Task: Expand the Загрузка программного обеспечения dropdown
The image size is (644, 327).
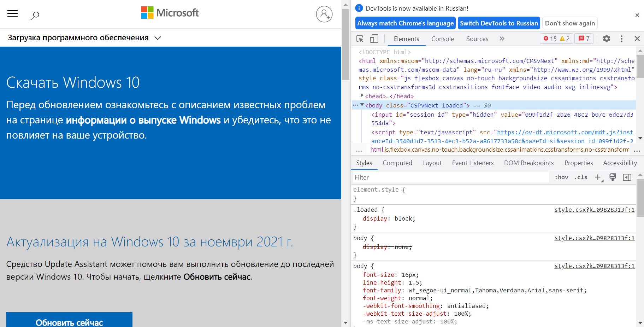Action: 158,38
